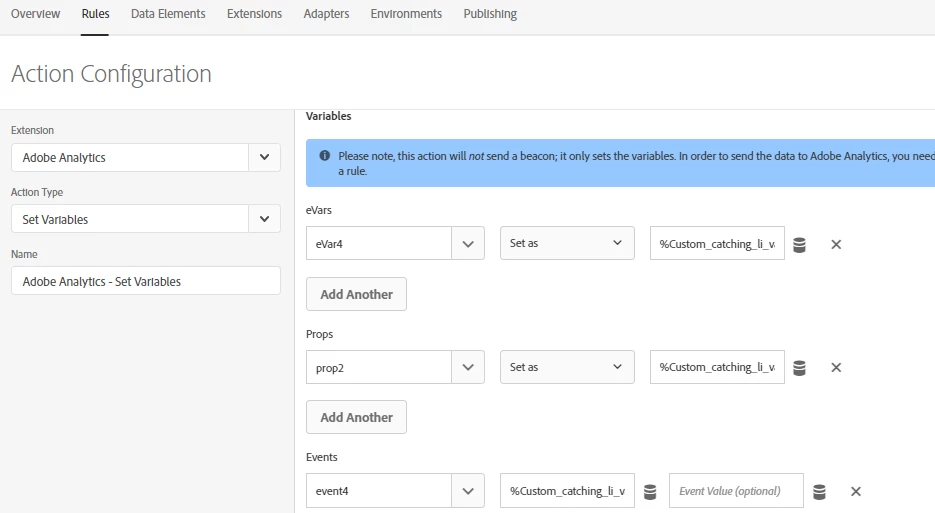Remove the prop2 row
The height and width of the screenshot is (513, 935).
pos(836,367)
